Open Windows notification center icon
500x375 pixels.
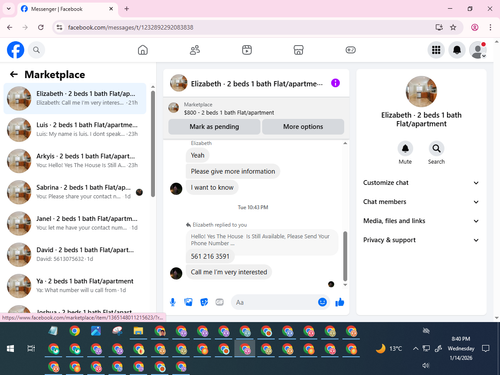tap(486, 349)
